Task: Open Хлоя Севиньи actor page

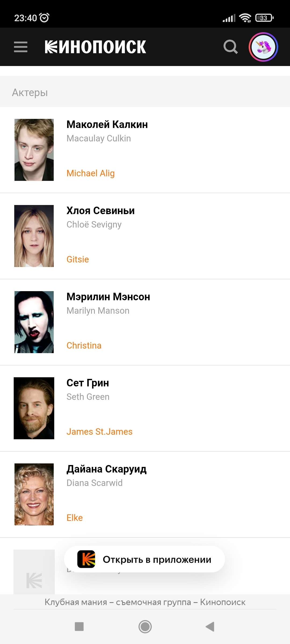Action: pyautogui.click(x=100, y=211)
